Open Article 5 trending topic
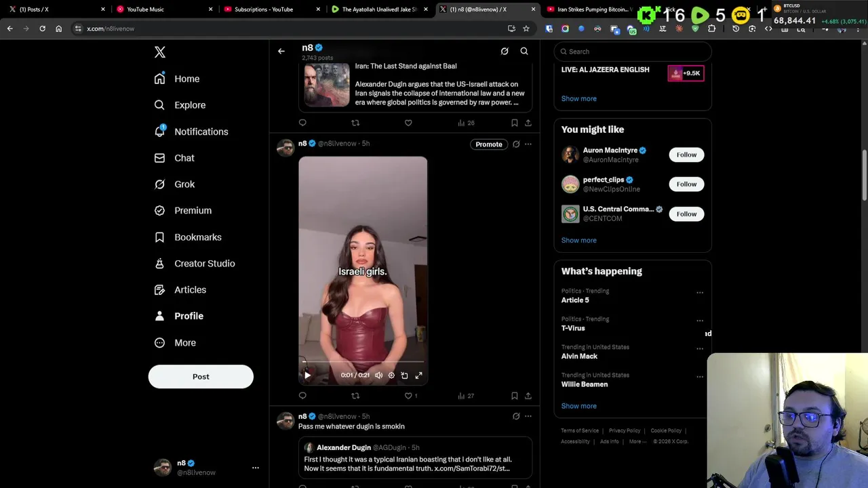The height and width of the screenshot is (488, 868). pos(575,300)
